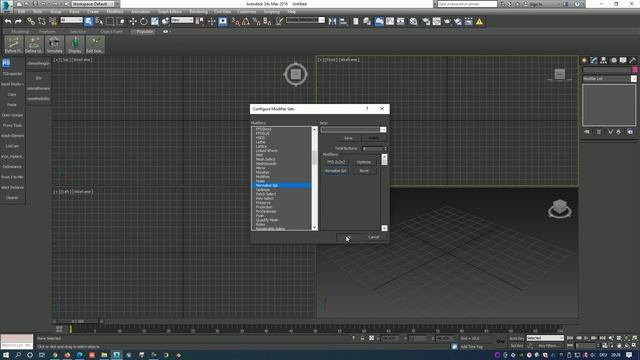Open Select by Name dialog icon
Screen dimensions: 640x360
[x=99, y=21]
